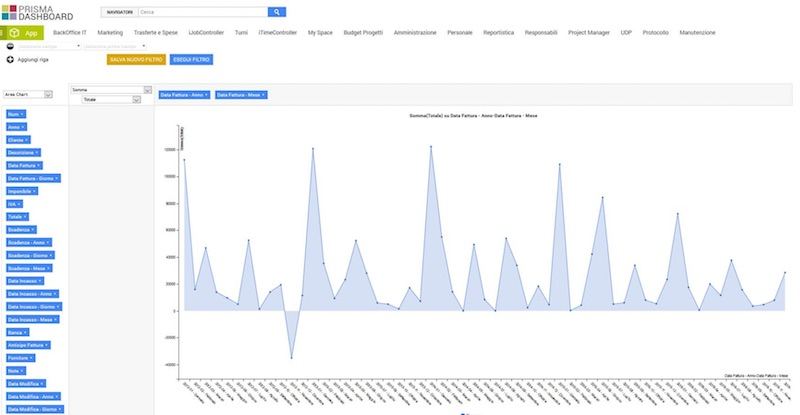Open Num field chip
Image resolution: width=800 pixels, height=415 pixels.
pyautogui.click(x=16, y=114)
